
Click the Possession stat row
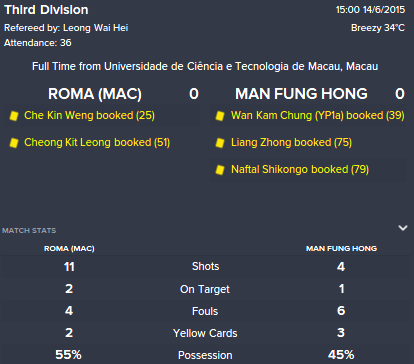click(x=205, y=355)
